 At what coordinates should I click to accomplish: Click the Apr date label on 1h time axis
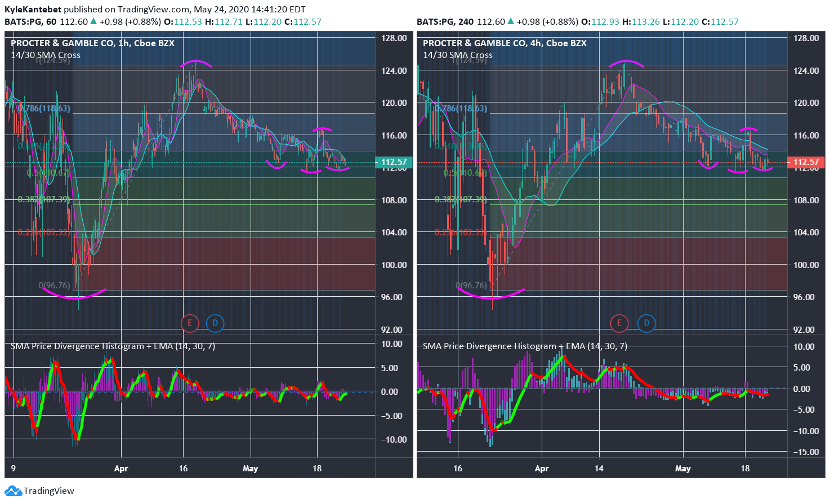[121, 469]
